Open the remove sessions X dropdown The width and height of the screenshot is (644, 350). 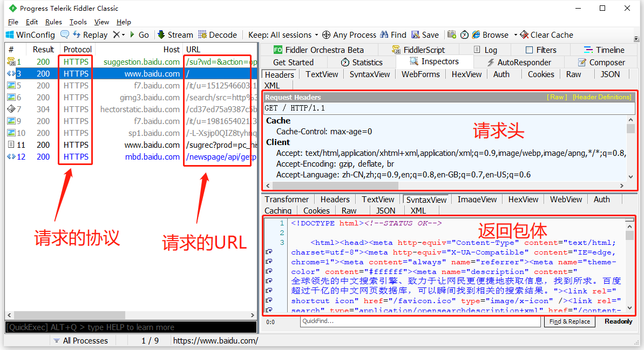point(123,35)
